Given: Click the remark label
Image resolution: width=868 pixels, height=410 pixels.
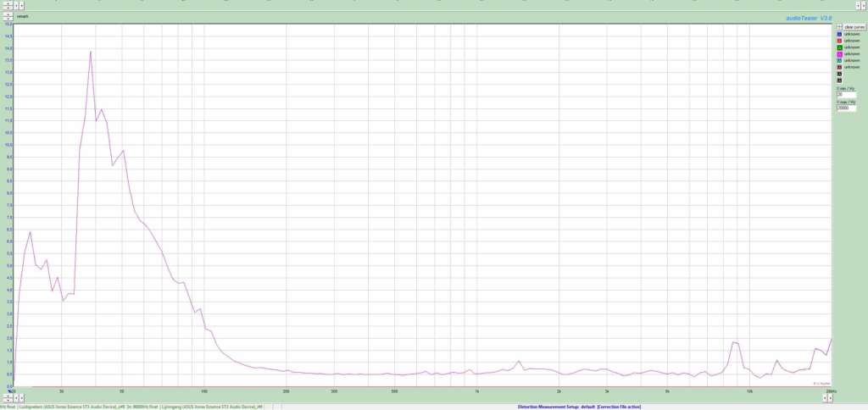Looking at the screenshot, I should (22, 17).
